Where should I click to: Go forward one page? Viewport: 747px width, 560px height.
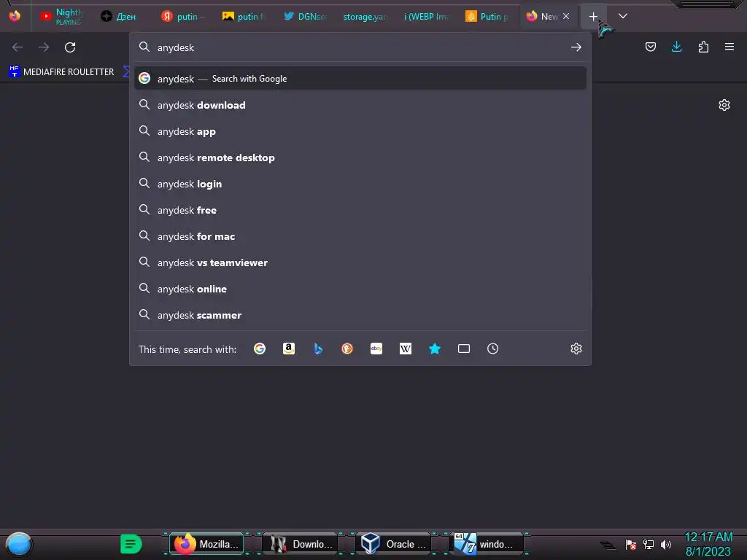[x=44, y=47]
